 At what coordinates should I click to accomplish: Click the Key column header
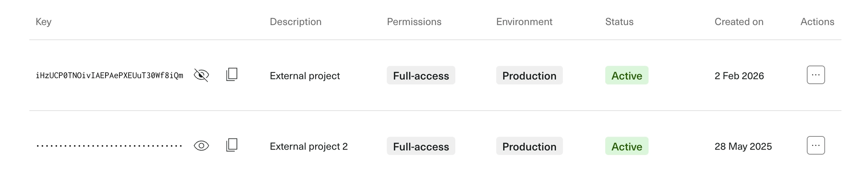pos(44,22)
